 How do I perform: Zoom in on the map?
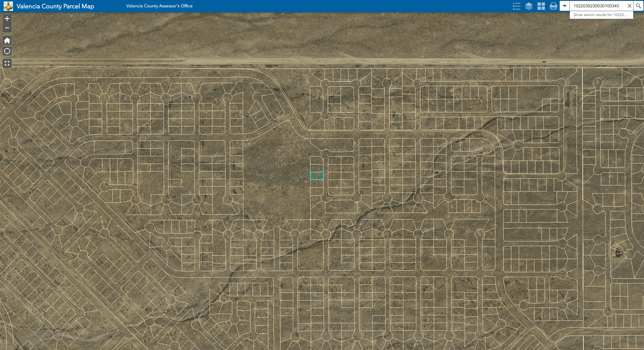pos(7,19)
